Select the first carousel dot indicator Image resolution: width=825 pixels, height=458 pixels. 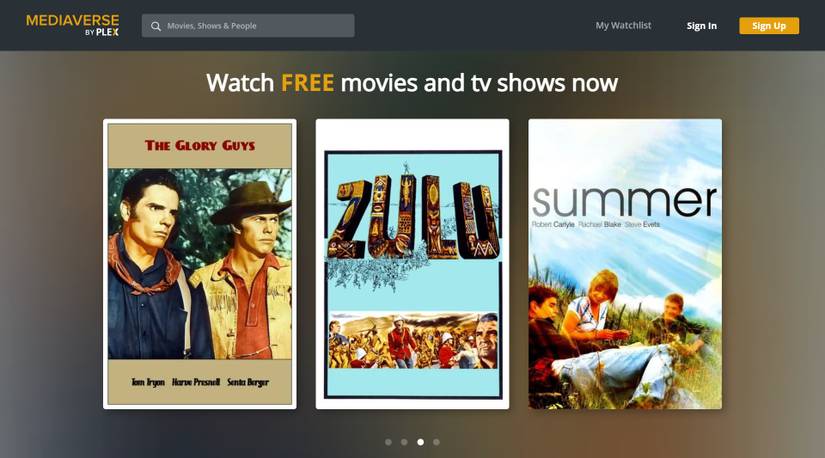(388, 442)
